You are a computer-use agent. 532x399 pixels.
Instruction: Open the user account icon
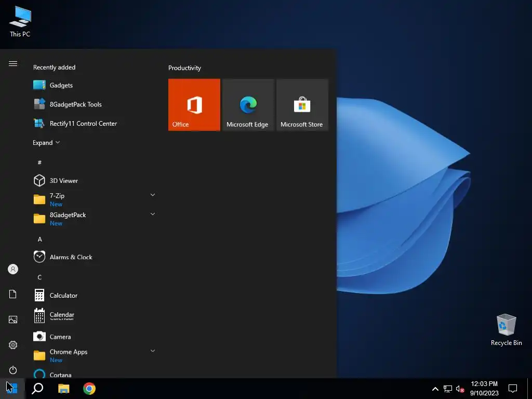click(x=13, y=269)
